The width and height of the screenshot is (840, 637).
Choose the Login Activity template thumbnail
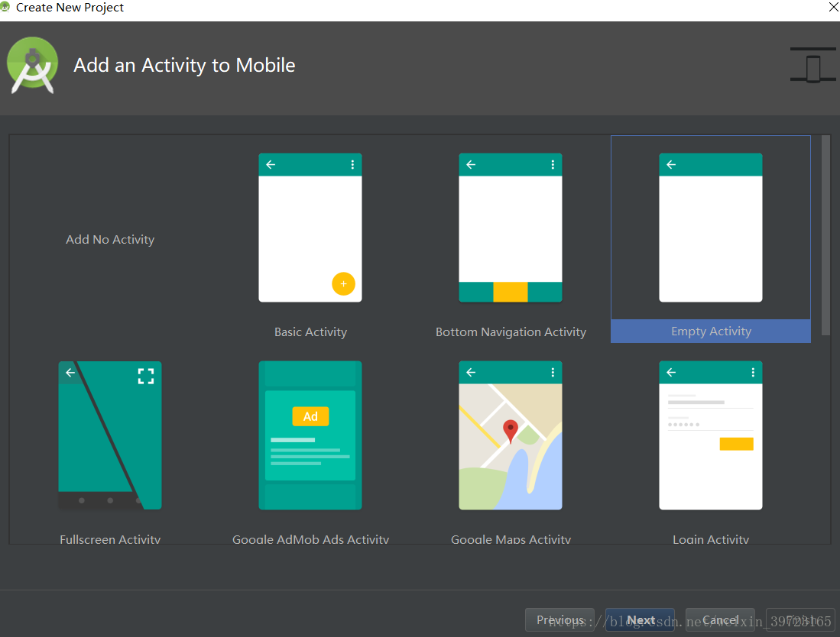point(710,435)
